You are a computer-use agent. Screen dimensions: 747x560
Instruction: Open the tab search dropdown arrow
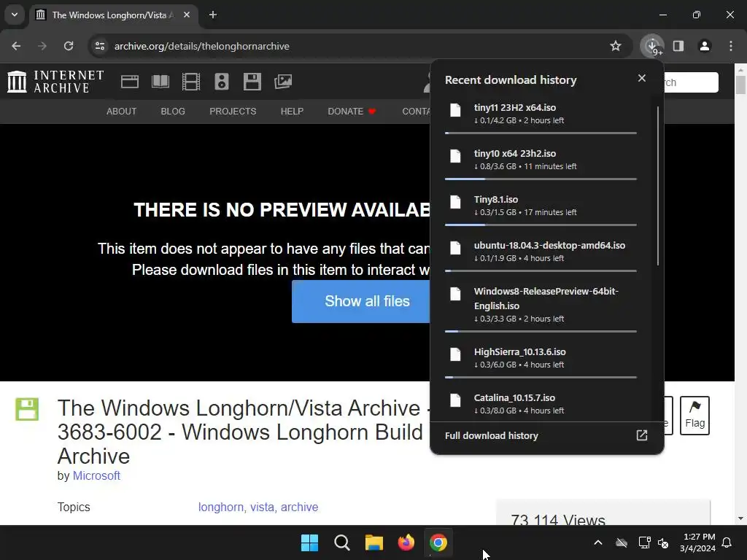coord(15,15)
